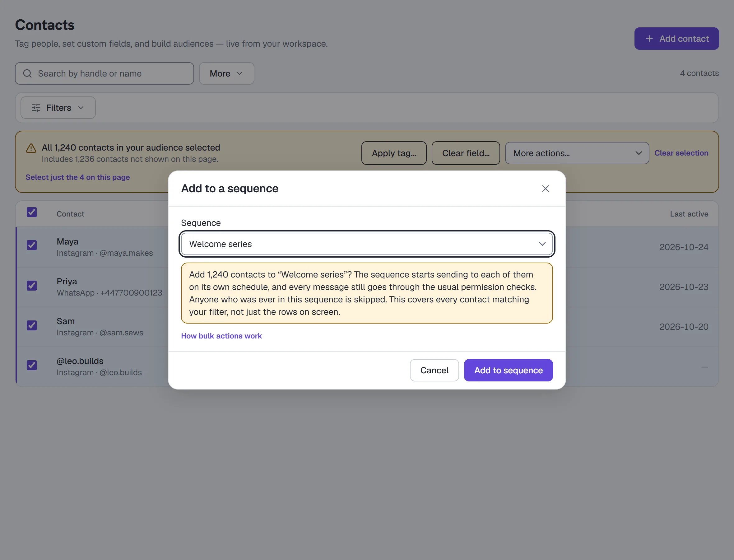Uncheck Sam's row checkbox
The width and height of the screenshot is (734, 560).
coord(32,325)
